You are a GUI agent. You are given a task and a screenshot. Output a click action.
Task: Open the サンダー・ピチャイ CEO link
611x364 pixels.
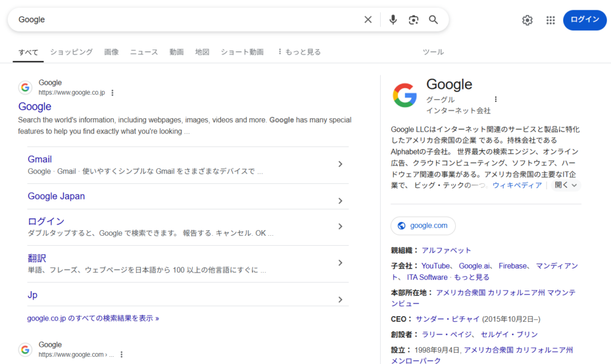(x=448, y=319)
